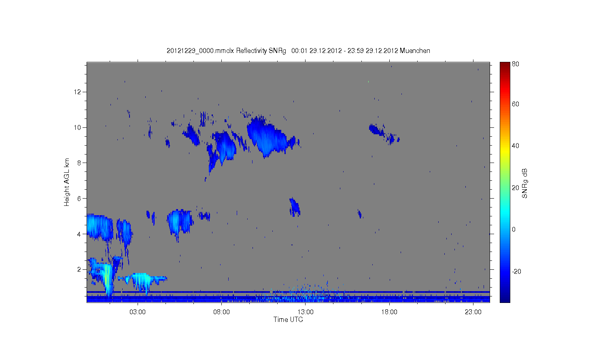Click the height tick label 12
This screenshot has height=364, width=607.
(x=78, y=92)
